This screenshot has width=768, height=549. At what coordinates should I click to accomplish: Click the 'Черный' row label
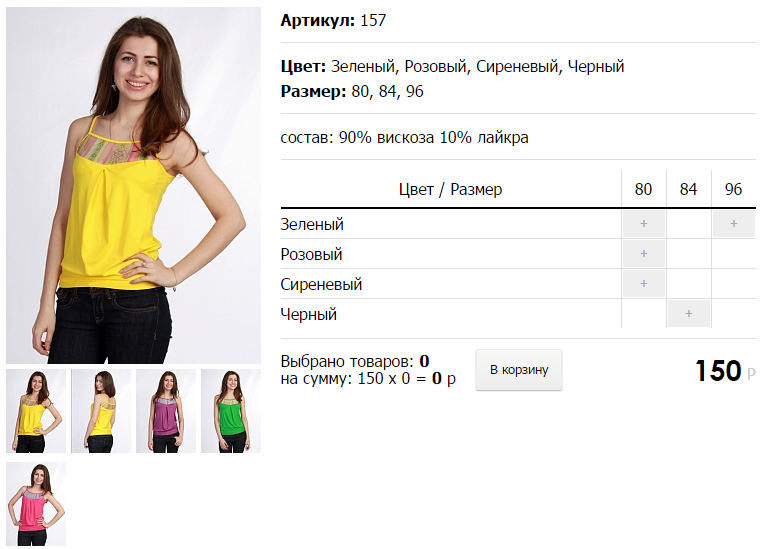(309, 314)
